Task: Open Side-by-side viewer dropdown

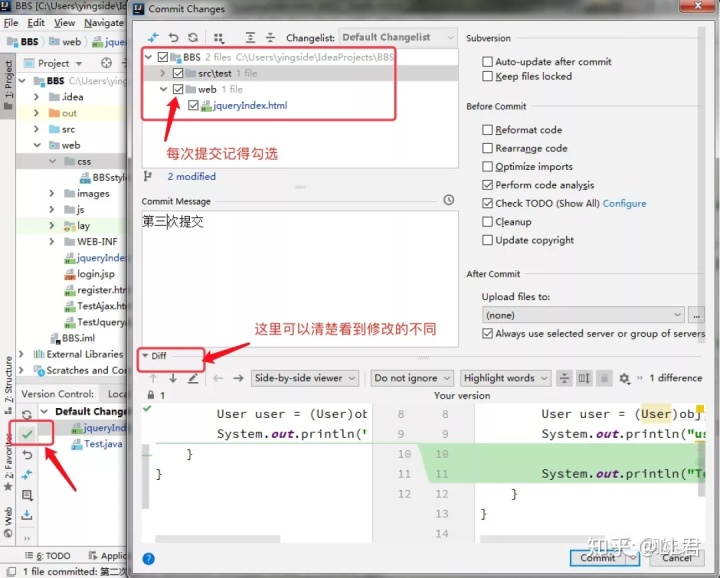Action: pyautogui.click(x=305, y=378)
